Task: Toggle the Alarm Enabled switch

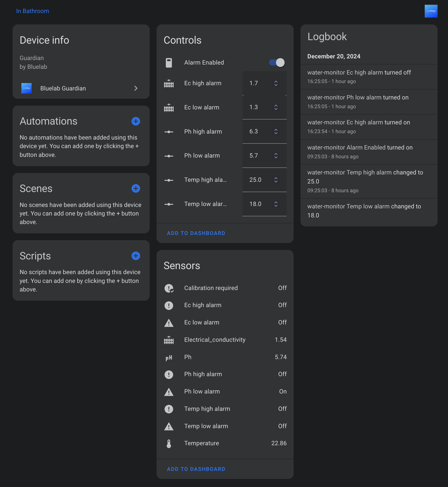Action: [277, 62]
